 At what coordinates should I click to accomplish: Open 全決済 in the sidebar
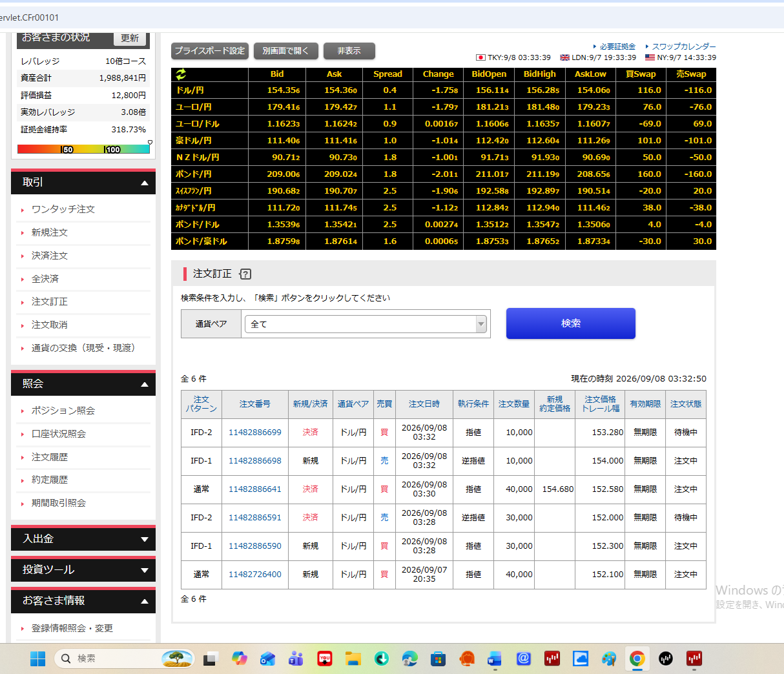(x=45, y=279)
